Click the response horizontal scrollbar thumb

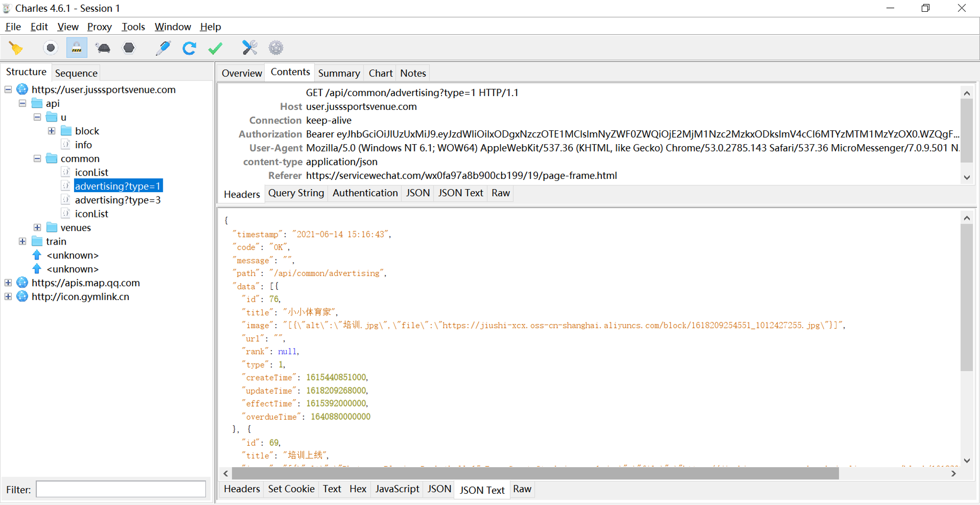[x=535, y=474]
